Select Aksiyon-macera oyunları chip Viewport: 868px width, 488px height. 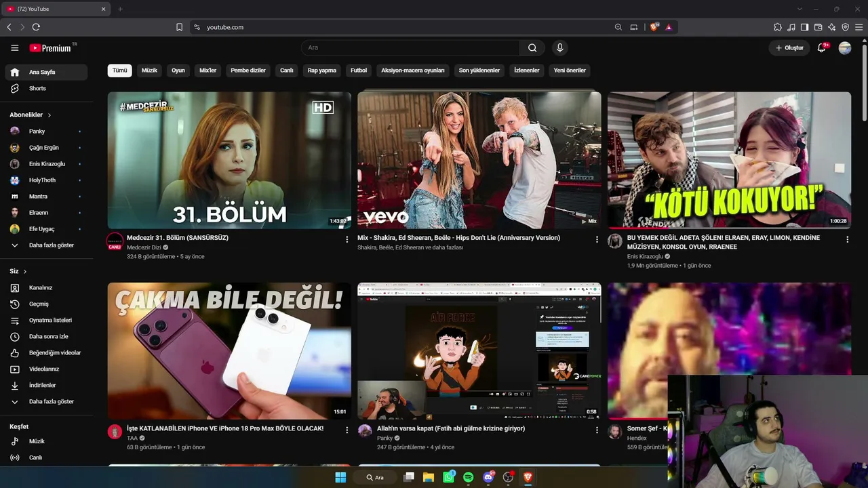point(413,70)
